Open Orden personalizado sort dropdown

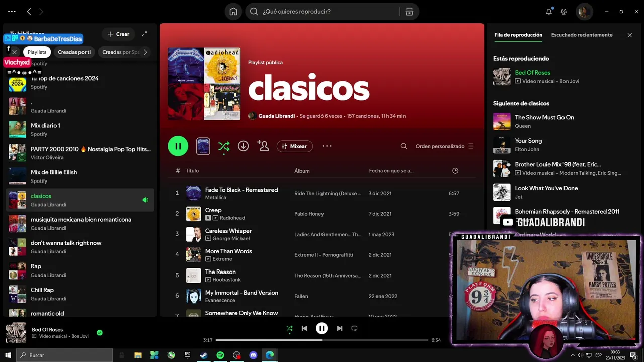444,146
